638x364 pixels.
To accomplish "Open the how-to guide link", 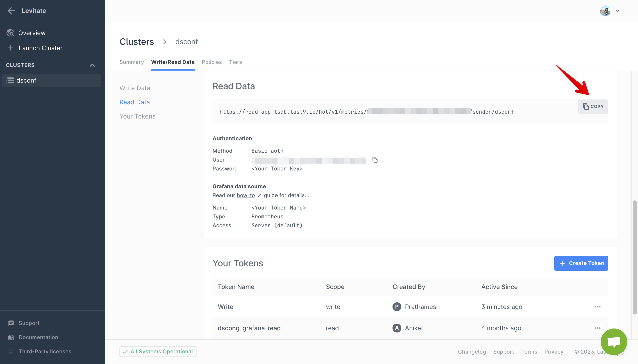I will pos(246,195).
